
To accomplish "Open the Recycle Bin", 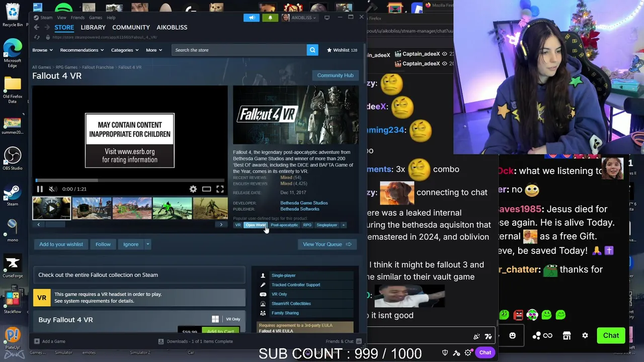I will click(x=13, y=15).
